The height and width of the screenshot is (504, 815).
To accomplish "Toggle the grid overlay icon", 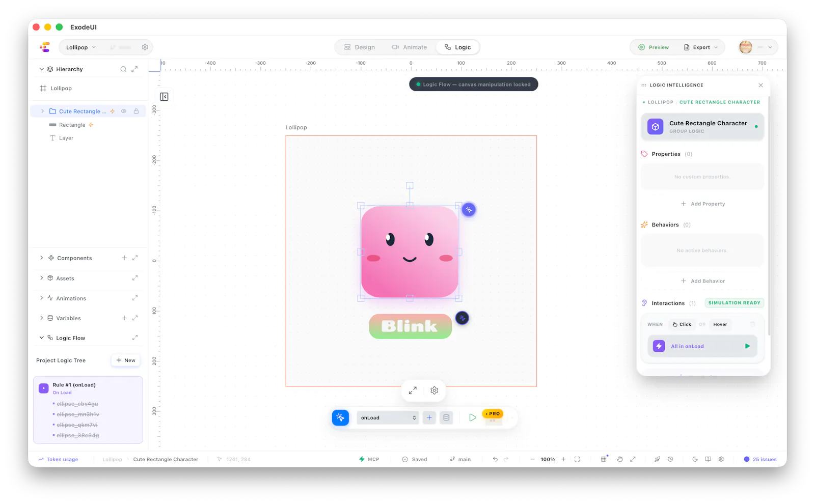I will 604,459.
